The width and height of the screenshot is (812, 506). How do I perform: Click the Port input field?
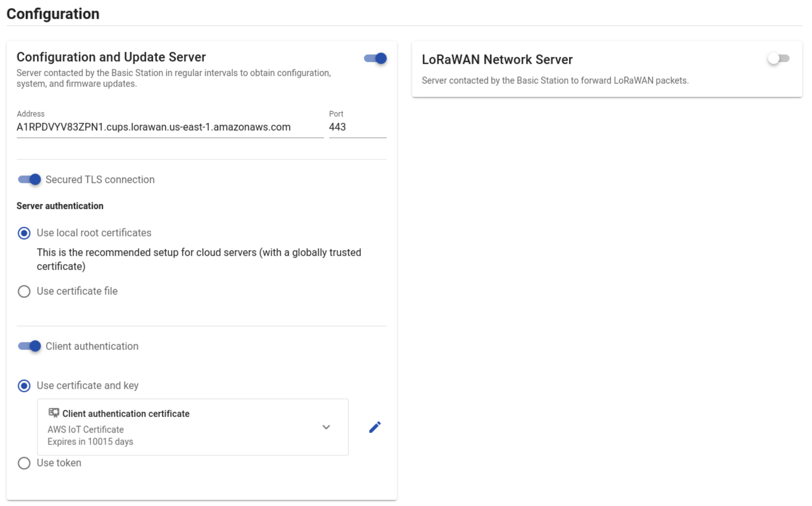point(357,127)
